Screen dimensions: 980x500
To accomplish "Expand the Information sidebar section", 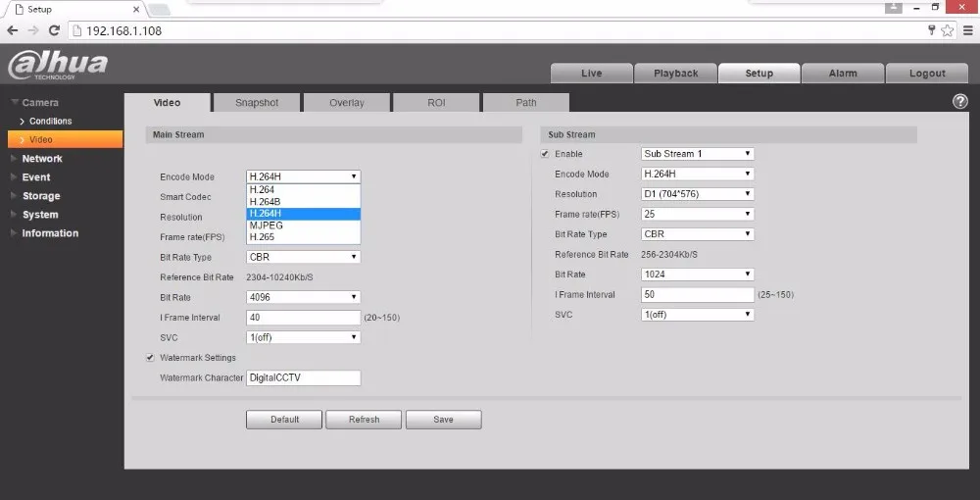I will (50, 233).
